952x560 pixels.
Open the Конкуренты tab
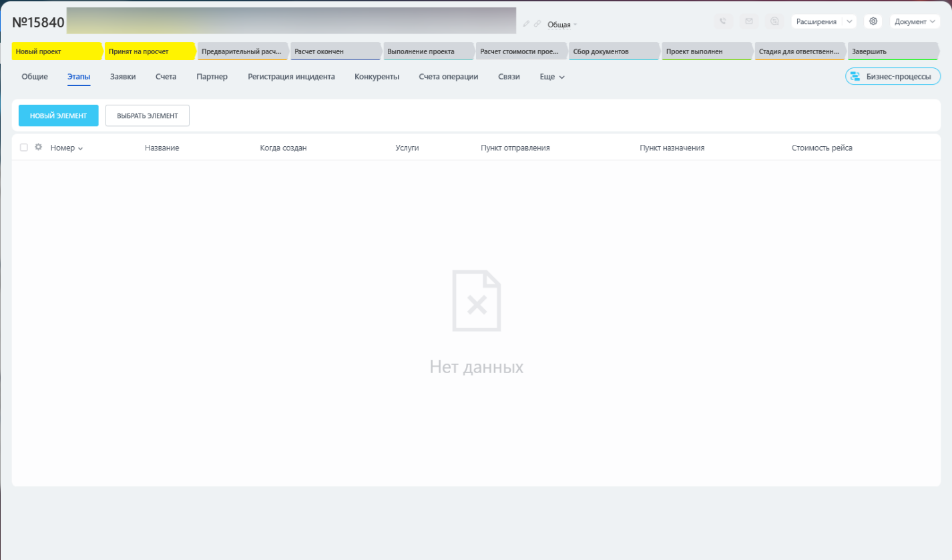click(x=377, y=77)
